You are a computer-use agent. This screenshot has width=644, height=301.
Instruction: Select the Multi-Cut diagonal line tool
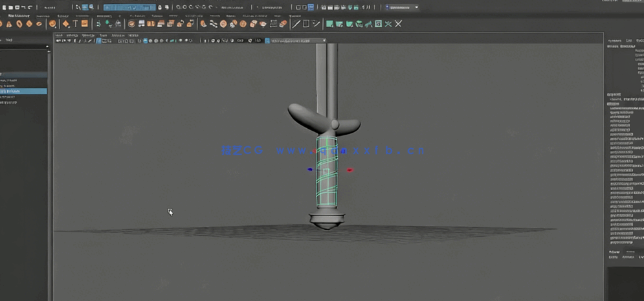pyautogui.click(x=296, y=24)
